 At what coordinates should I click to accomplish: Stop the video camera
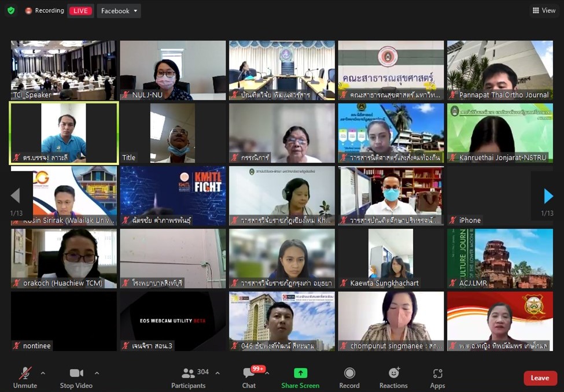76,378
